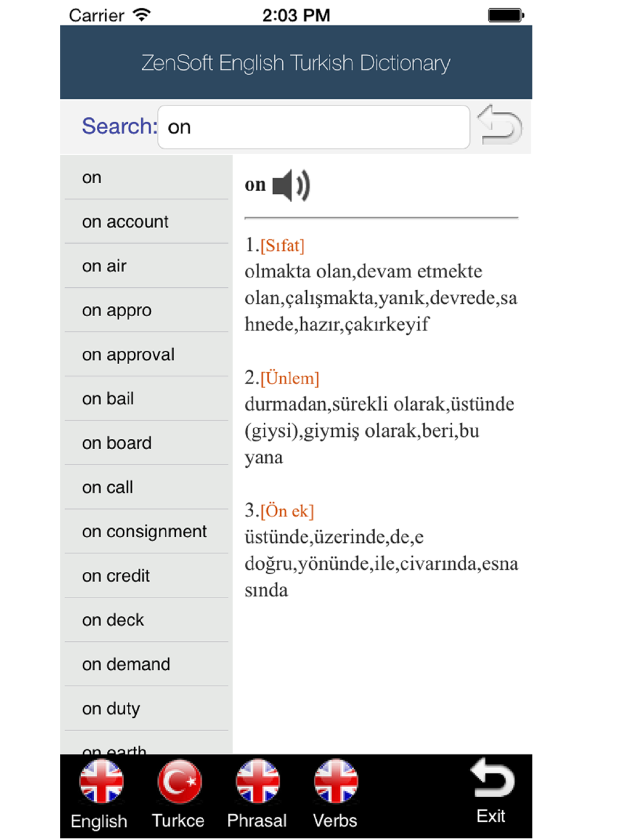This screenshot has height=840, width=630.
Task: Choose the "on credit" entry
Action: [146, 576]
